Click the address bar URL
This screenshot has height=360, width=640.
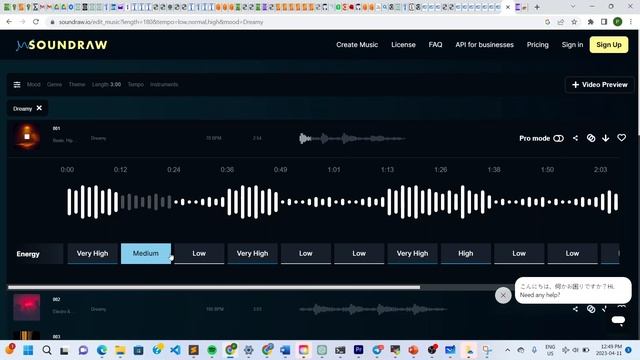tap(161, 22)
